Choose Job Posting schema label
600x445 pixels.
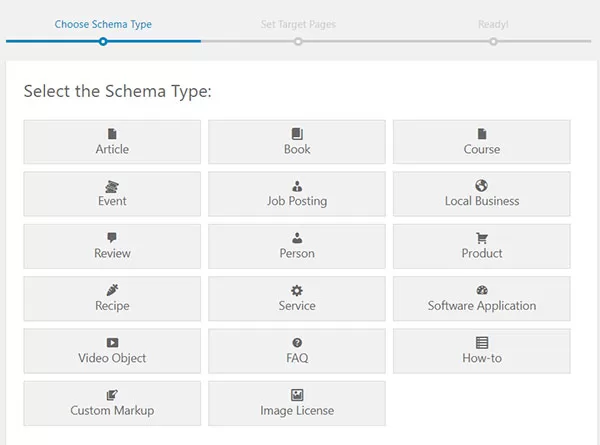pyautogui.click(x=297, y=201)
